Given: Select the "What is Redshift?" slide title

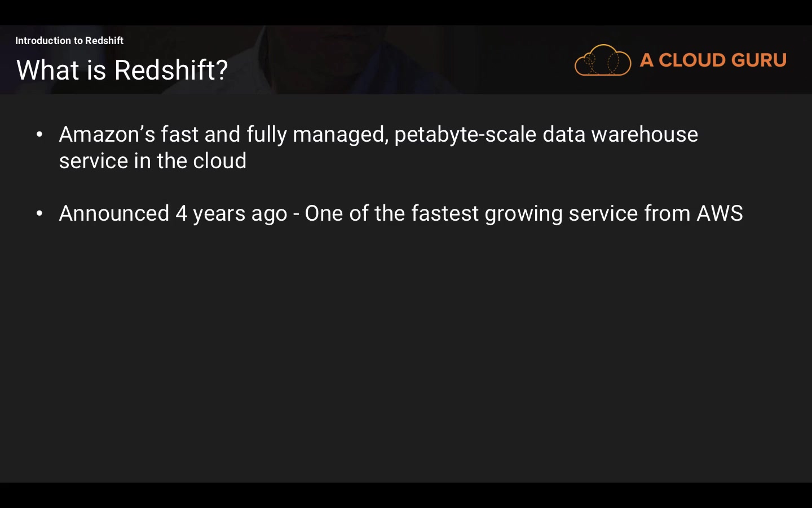Looking at the screenshot, I should (122, 70).
